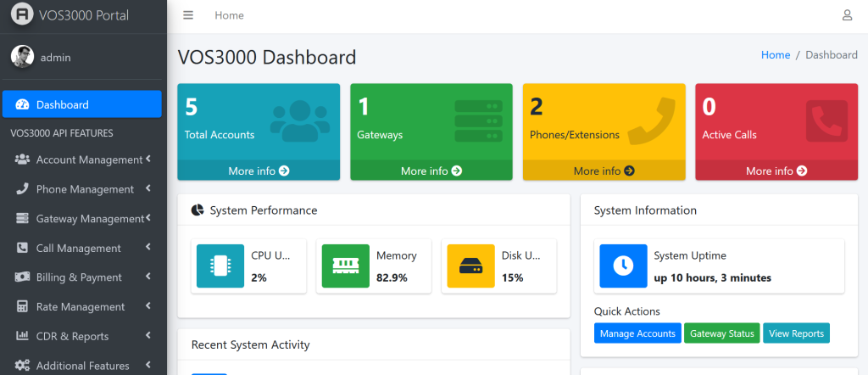
Task: Click the Rate Management calculator icon
Action: (22, 307)
